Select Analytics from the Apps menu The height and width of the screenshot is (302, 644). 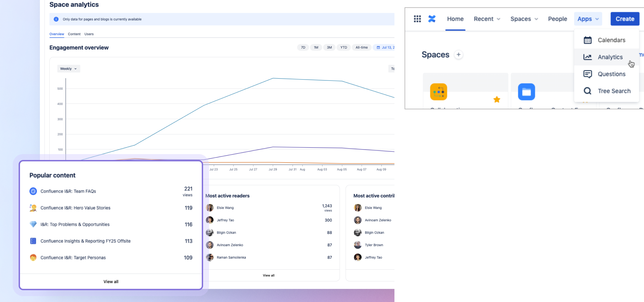pyautogui.click(x=607, y=57)
